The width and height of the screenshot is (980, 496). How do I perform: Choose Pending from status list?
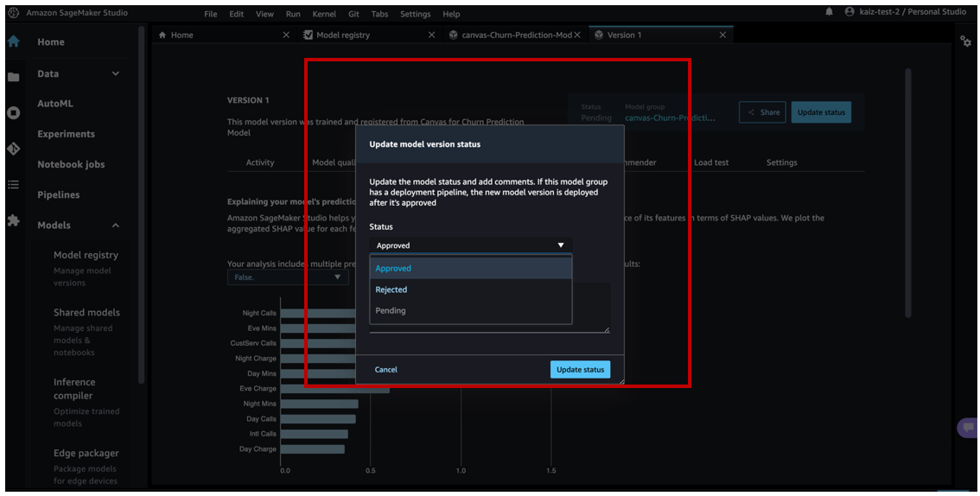tap(471, 310)
